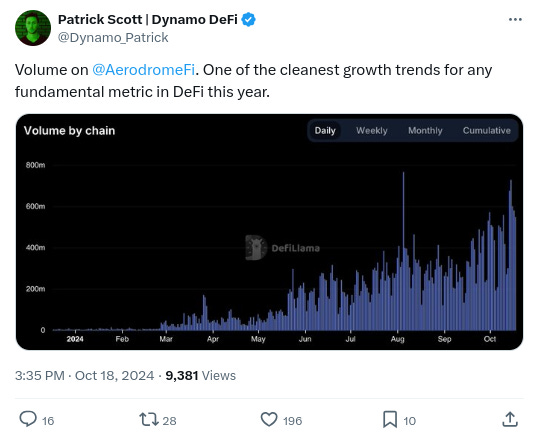
Task: Reply to the tweet via comment icon
Action: coord(28,419)
